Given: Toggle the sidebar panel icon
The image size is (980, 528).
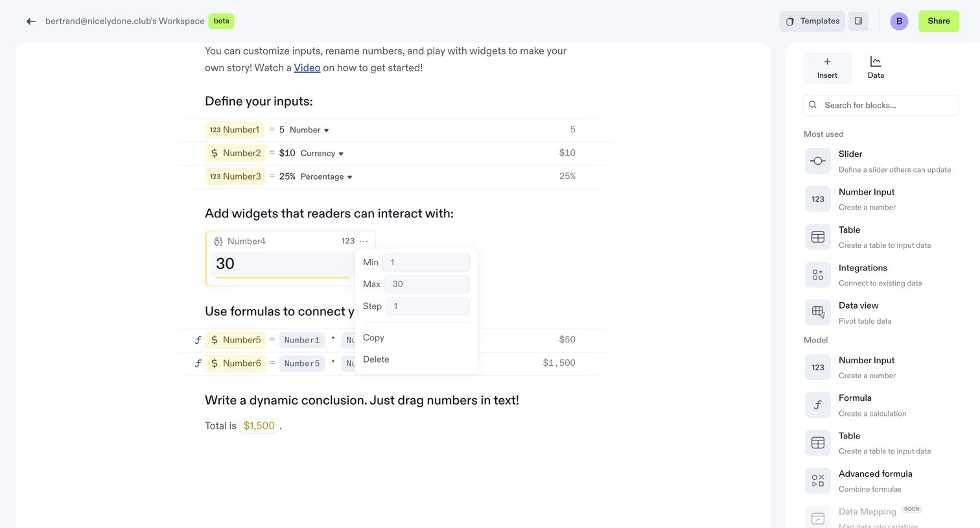Looking at the screenshot, I should (x=858, y=21).
